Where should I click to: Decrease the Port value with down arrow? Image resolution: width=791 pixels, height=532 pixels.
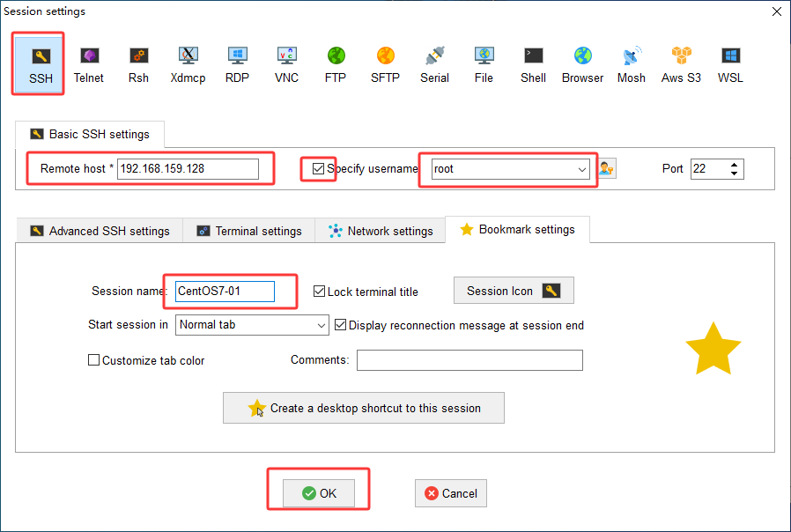pyautogui.click(x=734, y=174)
